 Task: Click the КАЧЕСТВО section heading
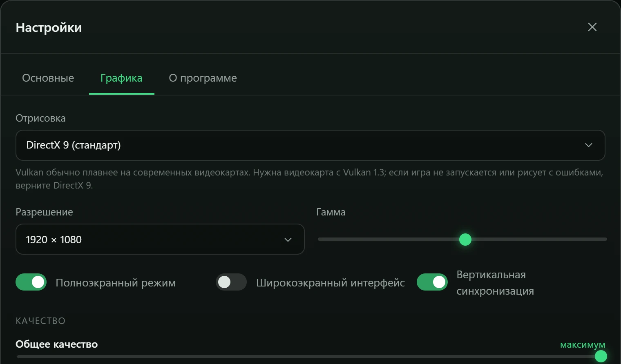point(40,321)
